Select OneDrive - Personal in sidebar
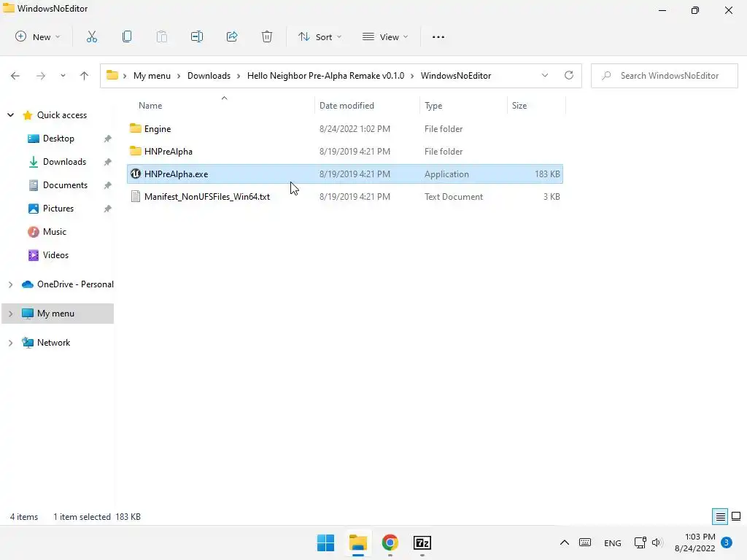 click(x=75, y=284)
